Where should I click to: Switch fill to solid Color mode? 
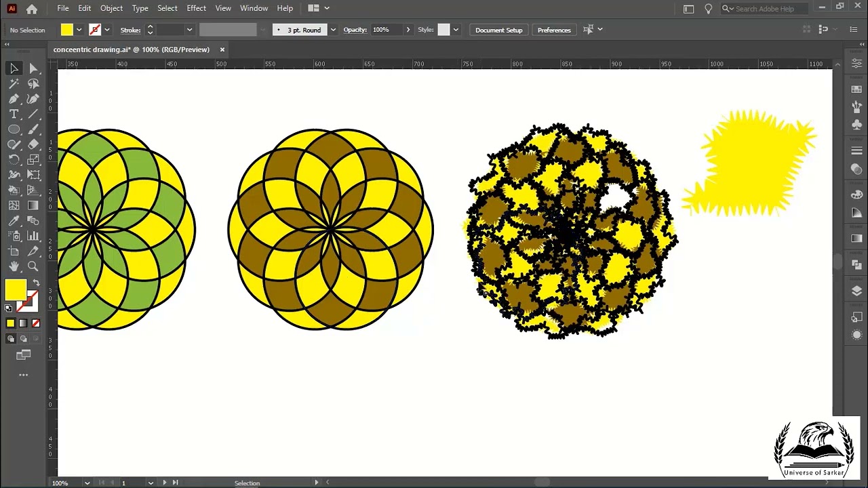pos(11,323)
